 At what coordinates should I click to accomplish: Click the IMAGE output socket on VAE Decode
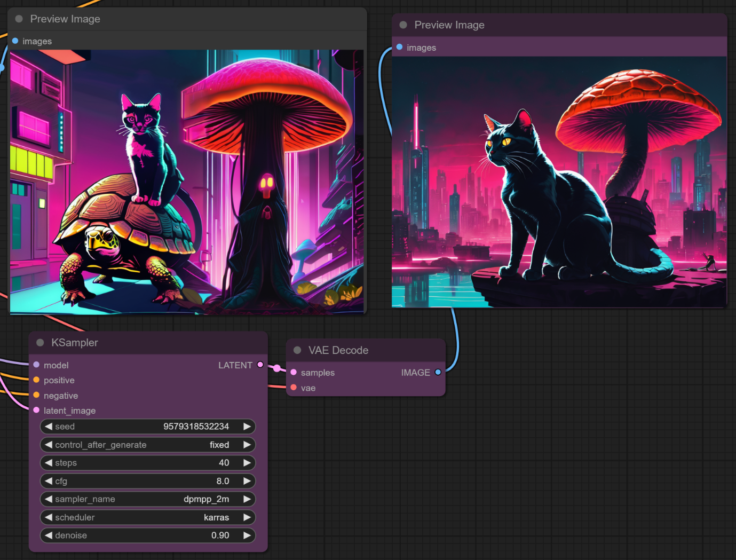tap(438, 372)
